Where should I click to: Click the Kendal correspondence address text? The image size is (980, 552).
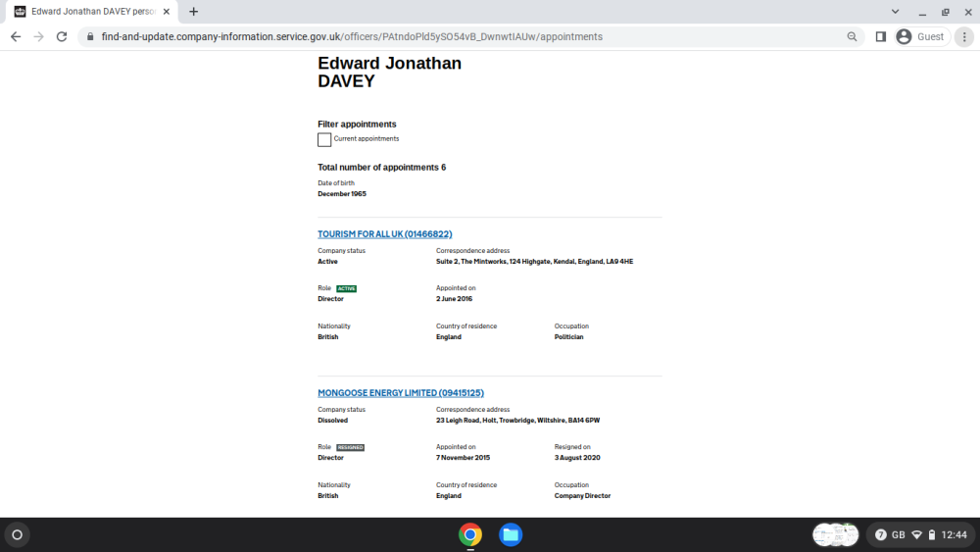click(534, 262)
